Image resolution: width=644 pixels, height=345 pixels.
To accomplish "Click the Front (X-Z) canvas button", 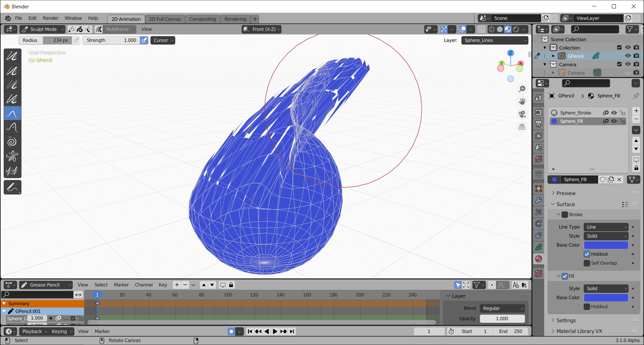I will click(x=261, y=29).
